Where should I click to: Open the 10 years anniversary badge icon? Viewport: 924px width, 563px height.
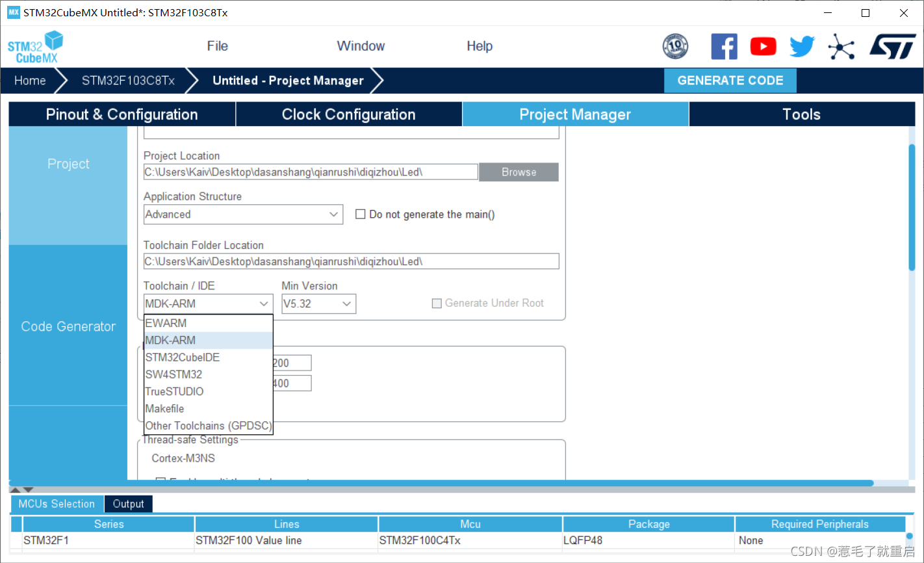tap(675, 46)
